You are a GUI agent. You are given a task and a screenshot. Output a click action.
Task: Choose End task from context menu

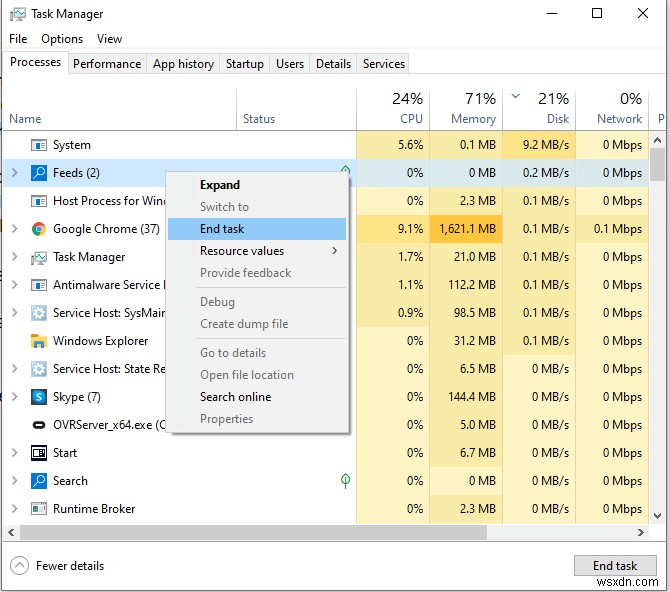(x=222, y=229)
